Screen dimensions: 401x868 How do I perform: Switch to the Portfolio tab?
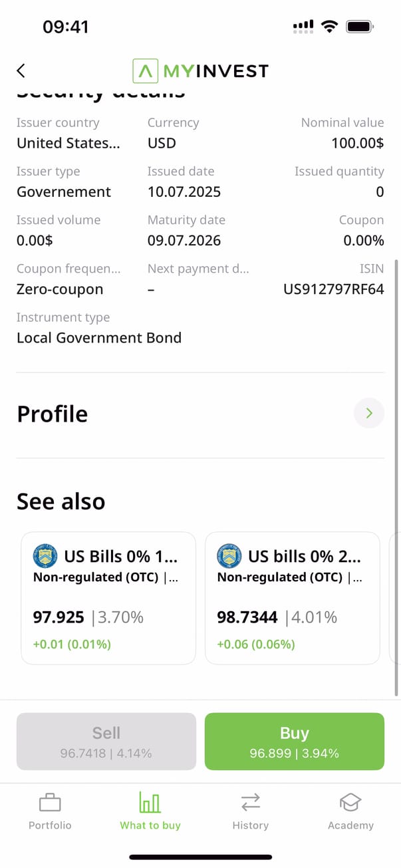[x=50, y=825]
